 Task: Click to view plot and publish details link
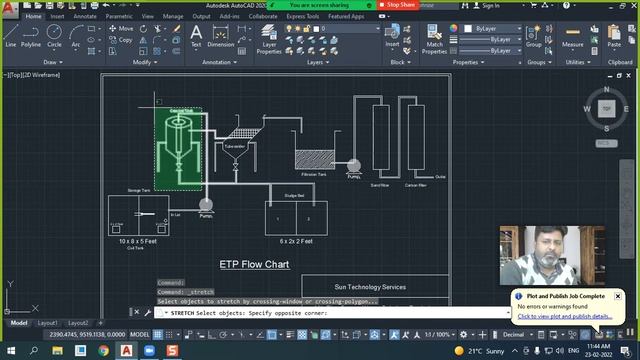coord(565,316)
